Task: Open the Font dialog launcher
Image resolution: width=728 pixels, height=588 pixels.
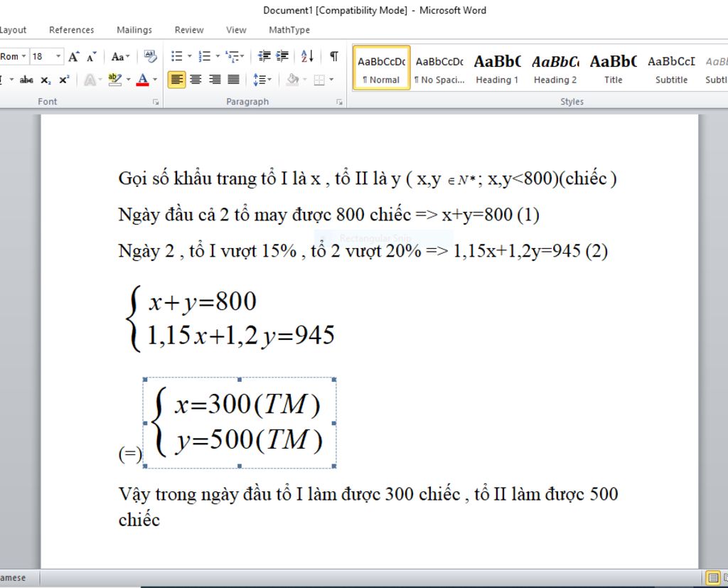Action: point(156,102)
